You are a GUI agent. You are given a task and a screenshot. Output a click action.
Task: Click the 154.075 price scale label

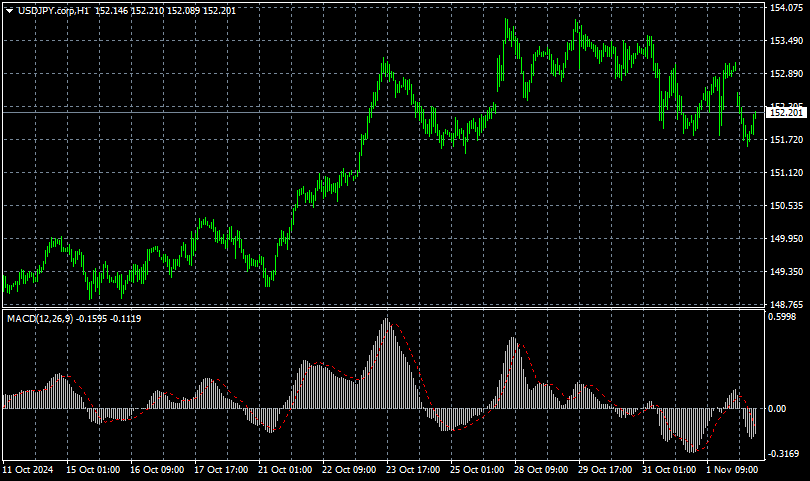coord(786,8)
